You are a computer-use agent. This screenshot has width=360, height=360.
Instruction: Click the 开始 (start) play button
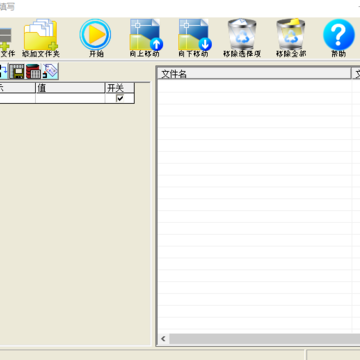click(x=95, y=35)
